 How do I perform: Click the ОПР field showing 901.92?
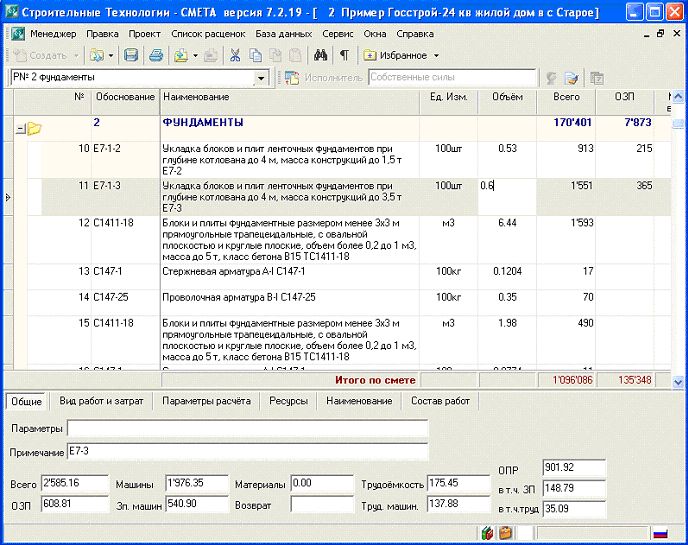pos(574,468)
